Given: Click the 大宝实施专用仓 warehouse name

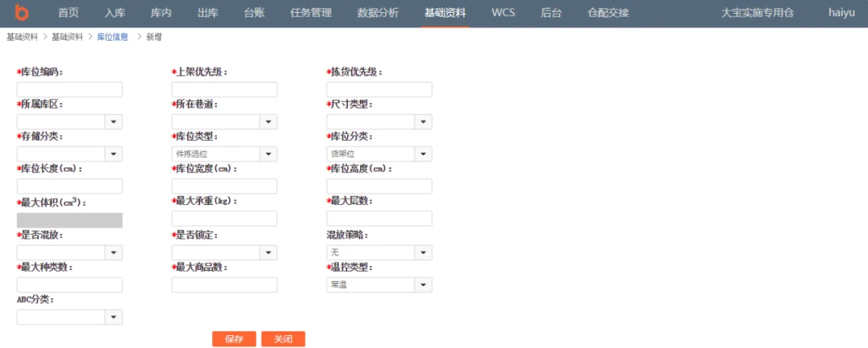Looking at the screenshot, I should pyautogui.click(x=757, y=13).
